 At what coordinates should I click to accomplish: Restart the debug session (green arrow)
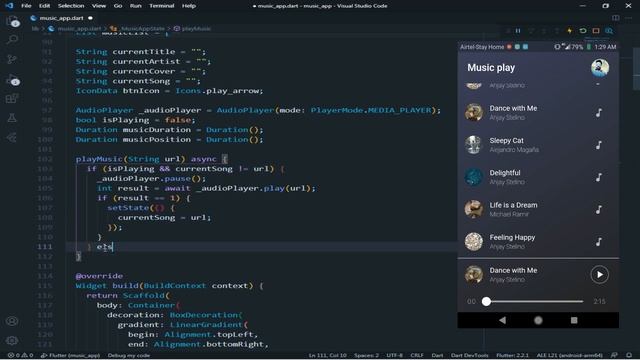click(x=583, y=31)
